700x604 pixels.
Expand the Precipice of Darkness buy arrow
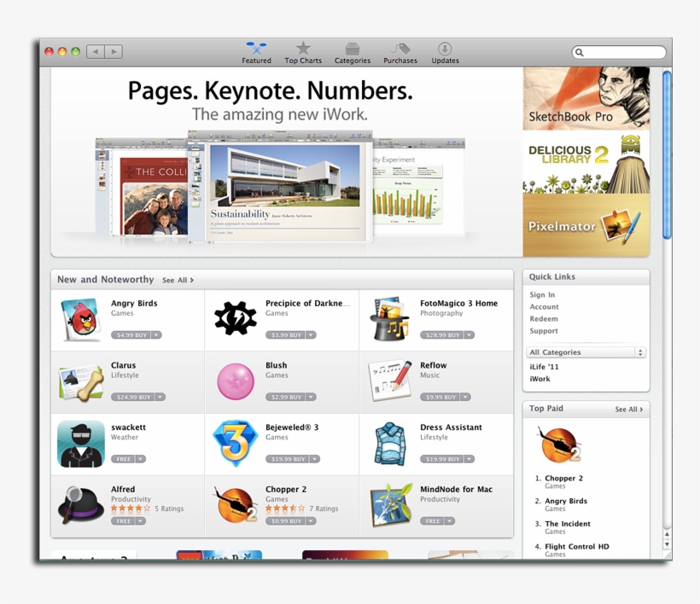tap(311, 335)
